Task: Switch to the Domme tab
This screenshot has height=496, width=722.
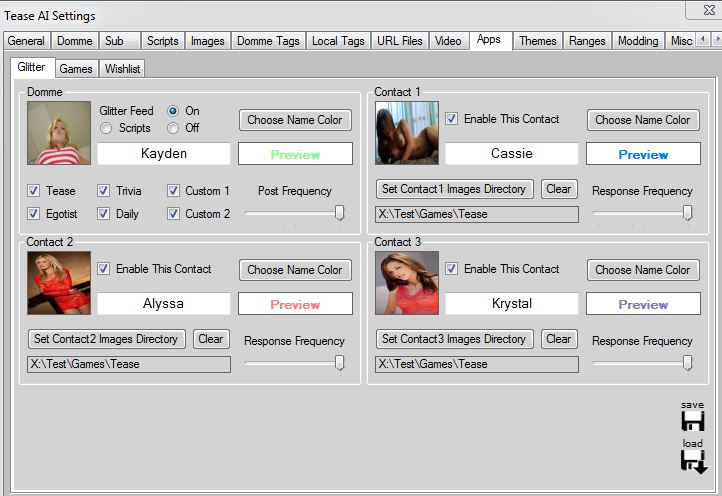Action: tap(75, 41)
